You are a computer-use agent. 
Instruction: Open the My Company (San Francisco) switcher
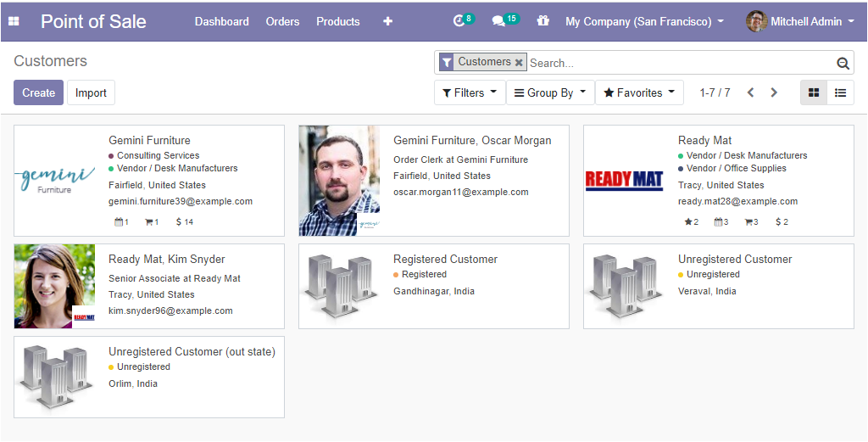644,21
